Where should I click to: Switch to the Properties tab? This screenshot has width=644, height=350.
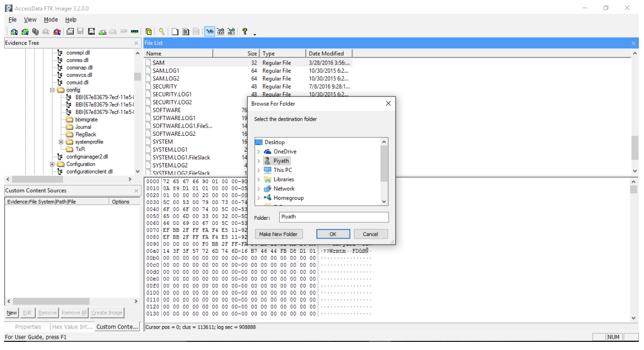(28, 327)
